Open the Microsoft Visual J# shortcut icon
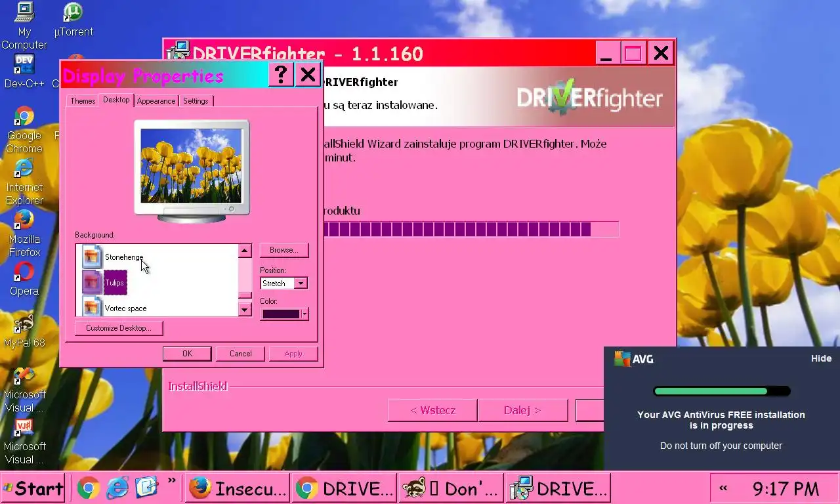 (24, 441)
